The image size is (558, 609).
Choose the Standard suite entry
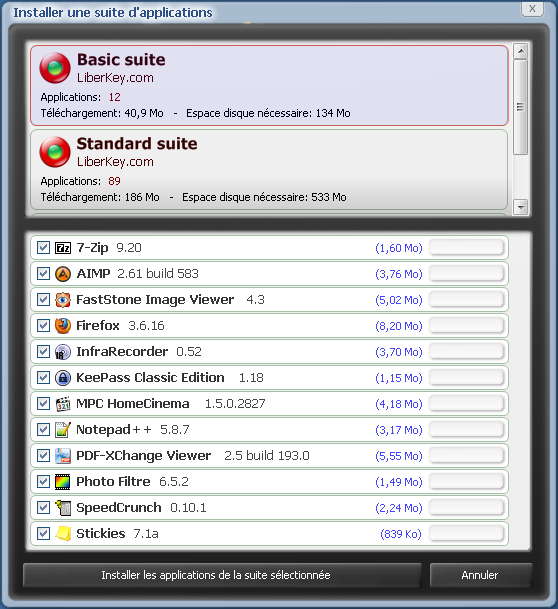(269, 170)
